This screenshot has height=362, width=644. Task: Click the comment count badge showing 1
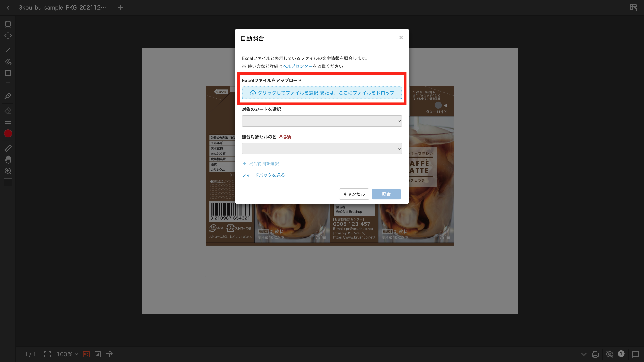tap(621, 354)
